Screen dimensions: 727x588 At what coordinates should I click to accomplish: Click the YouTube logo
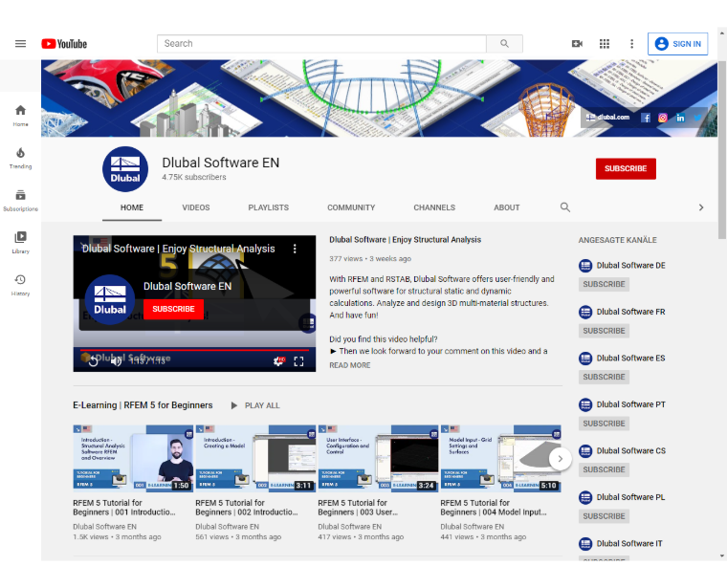click(x=64, y=44)
